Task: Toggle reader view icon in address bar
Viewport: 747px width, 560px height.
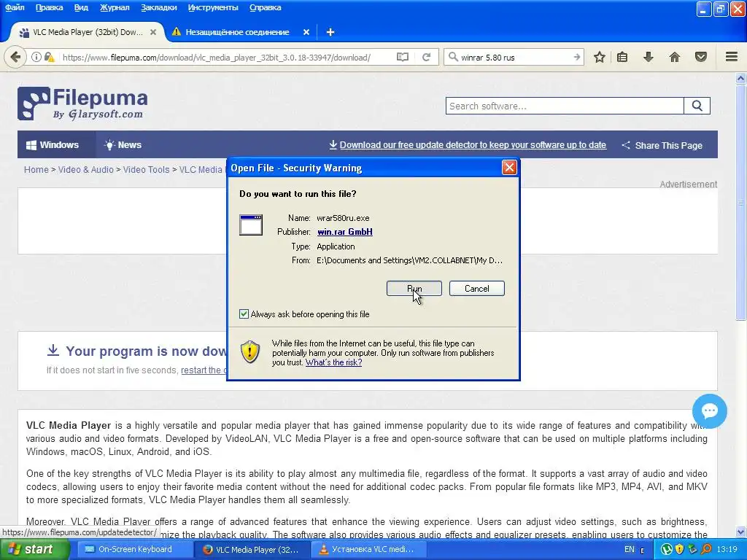Action: (x=403, y=58)
